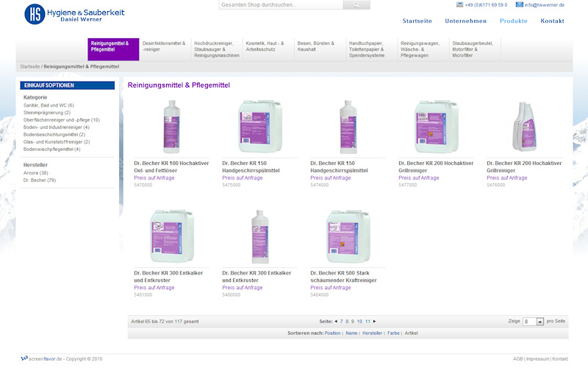The image size is (588, 368).
Task: Open KR 100 Oel- und Fettlöser bottle image
Action: pyautogui.click(x=171, y=127)
